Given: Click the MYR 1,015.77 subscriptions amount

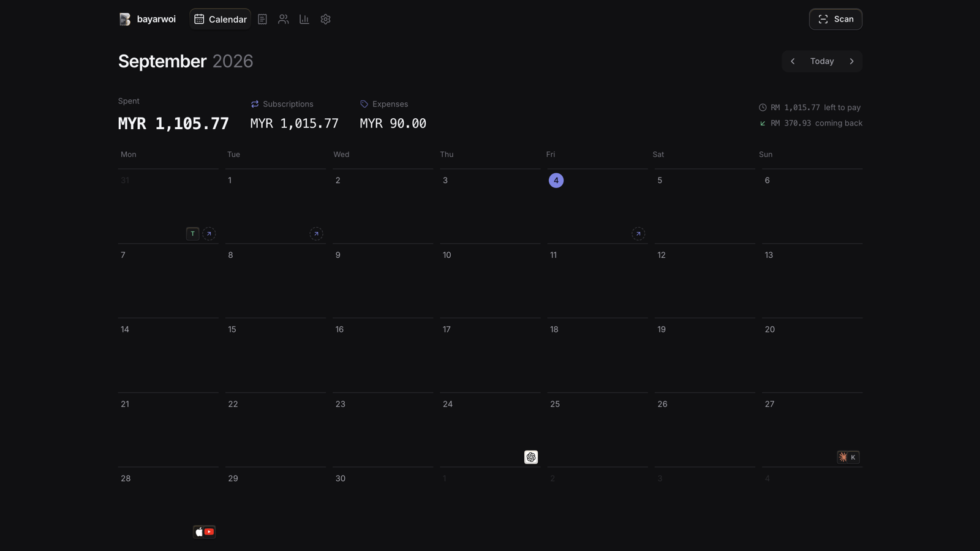Looking at the screenshot, I should coord(295,124).
